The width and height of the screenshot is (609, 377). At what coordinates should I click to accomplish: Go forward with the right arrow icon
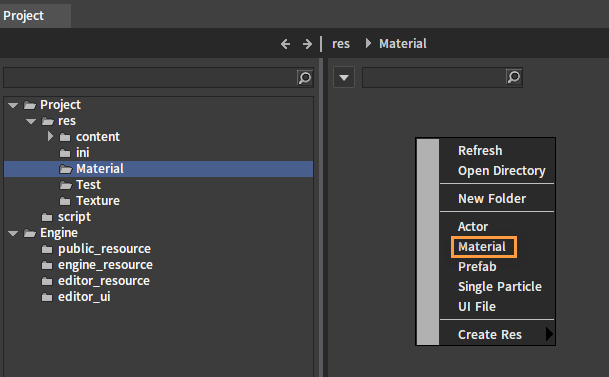pyautogui.click(x=307, y=44)
